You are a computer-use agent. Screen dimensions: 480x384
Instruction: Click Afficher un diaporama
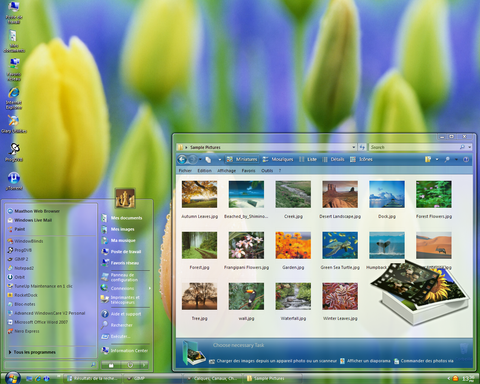pos(365,361)
